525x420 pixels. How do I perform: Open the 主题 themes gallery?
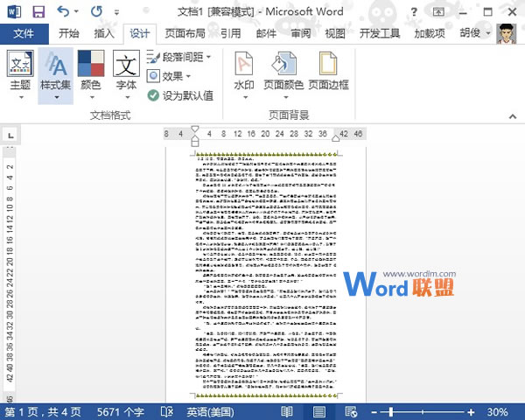(20, 75)
